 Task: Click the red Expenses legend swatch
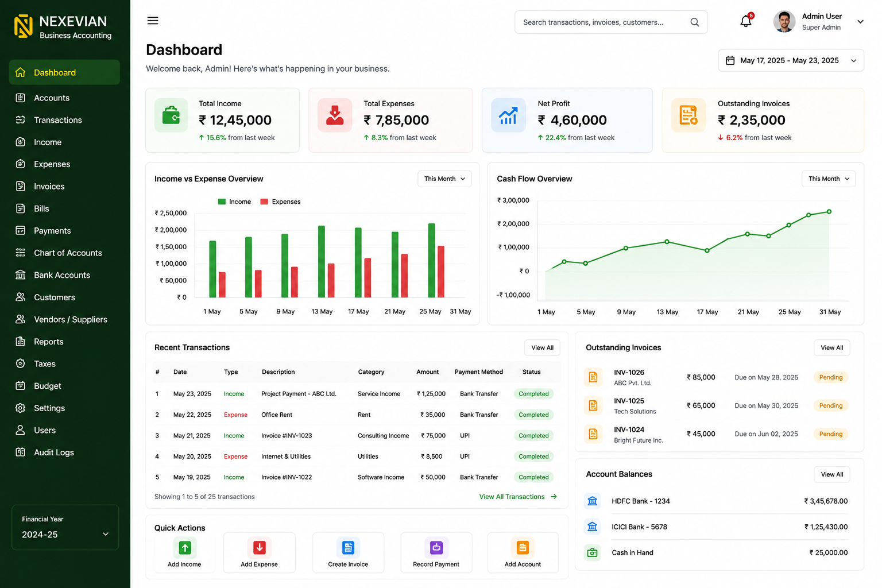[265, 202]
